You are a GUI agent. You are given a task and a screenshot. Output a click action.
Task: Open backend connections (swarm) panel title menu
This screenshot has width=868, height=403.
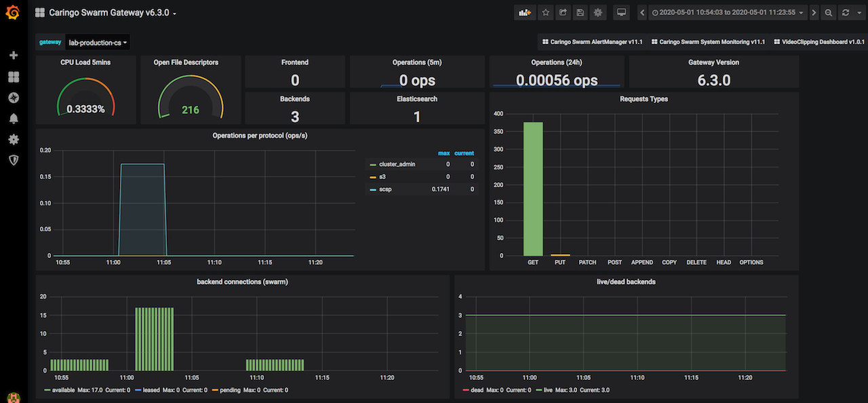(x=242, y=282)
